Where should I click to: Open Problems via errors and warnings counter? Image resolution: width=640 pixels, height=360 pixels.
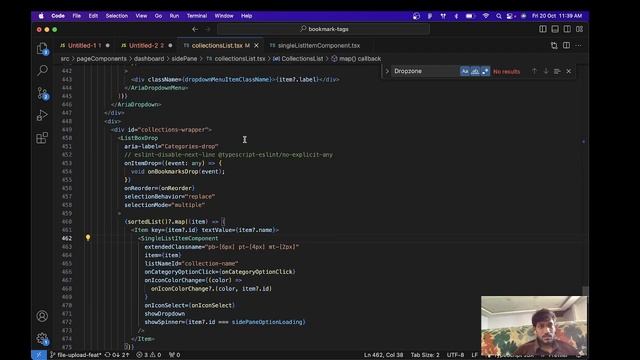[x=149, y=355]
